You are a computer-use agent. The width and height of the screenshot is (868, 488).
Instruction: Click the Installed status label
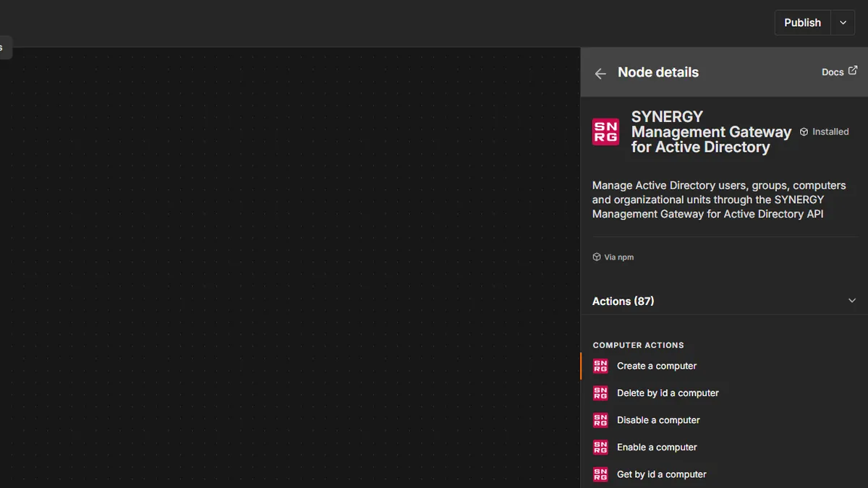click(830, 132)
